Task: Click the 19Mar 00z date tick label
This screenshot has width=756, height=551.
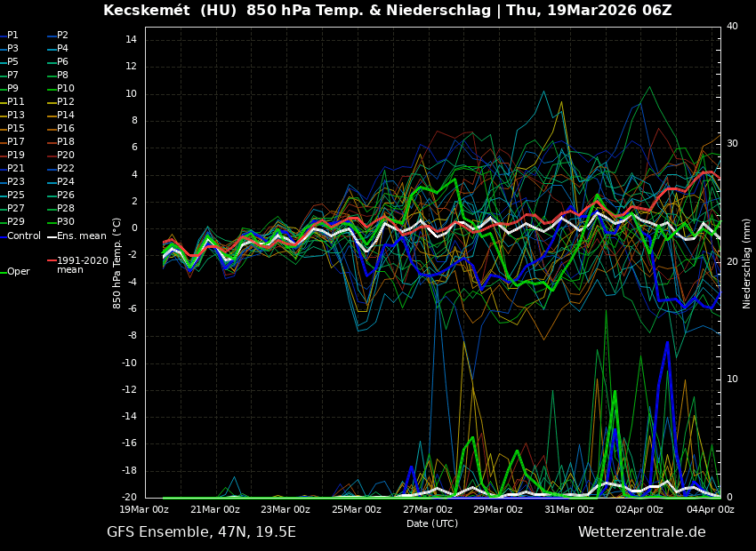Action: click(x=144, y=510)
